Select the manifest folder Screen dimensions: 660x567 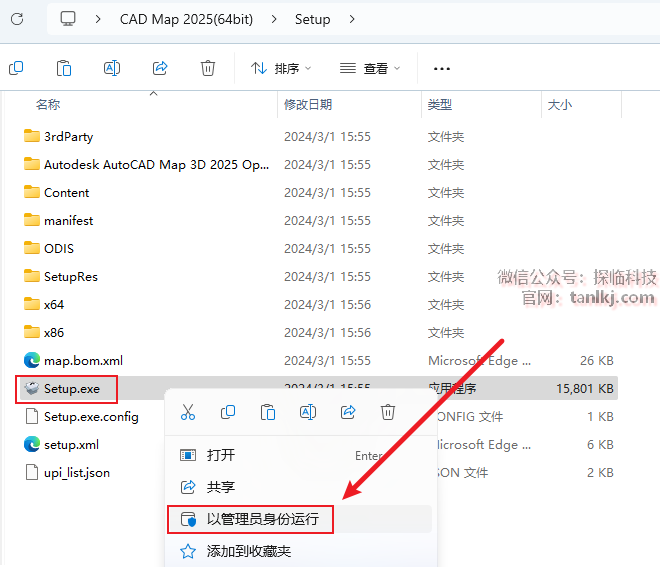[x=68, y=220]
